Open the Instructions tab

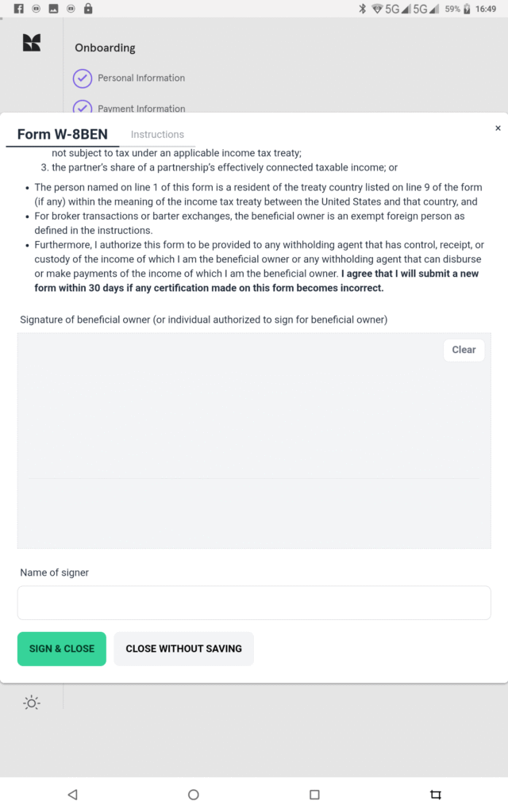coord(157,135)
